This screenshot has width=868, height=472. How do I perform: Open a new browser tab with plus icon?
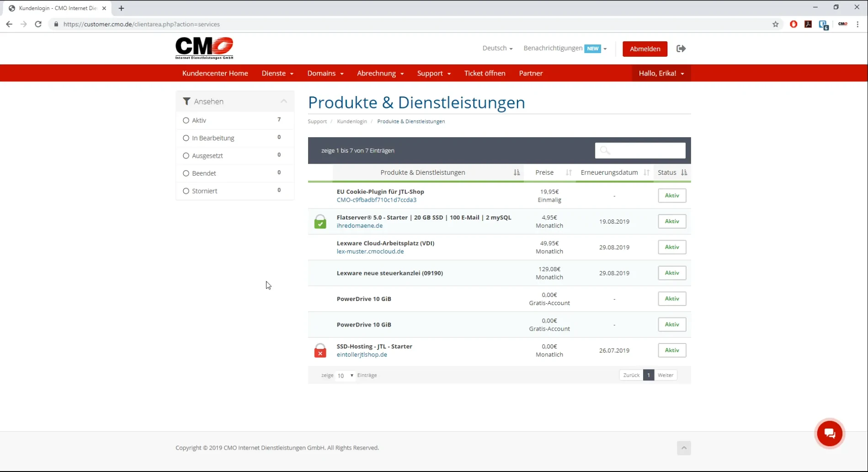click(121, 8)
